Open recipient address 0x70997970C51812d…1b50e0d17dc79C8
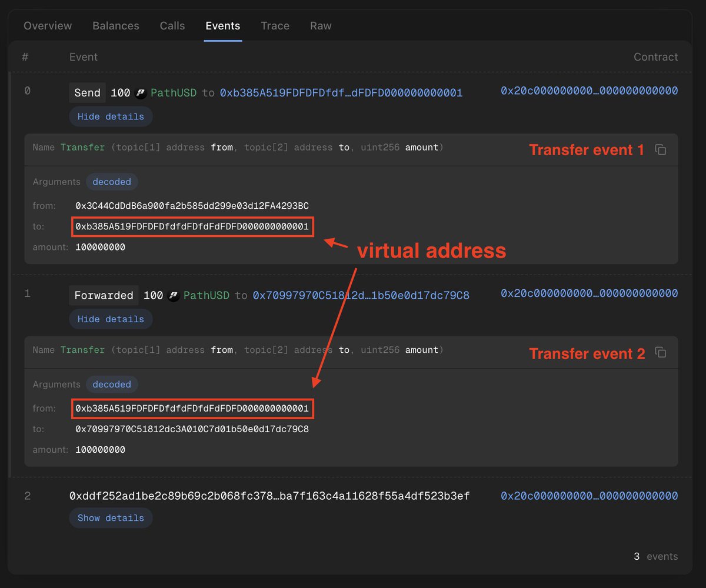The width and height of the screenshot is (706, 588). 361,296
